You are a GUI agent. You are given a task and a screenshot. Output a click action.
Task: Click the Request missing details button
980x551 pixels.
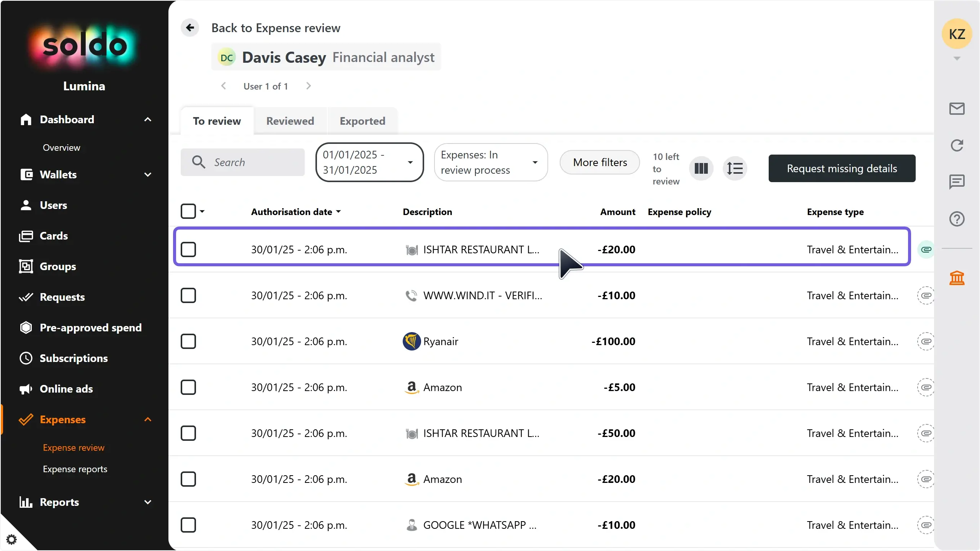(842, 168)
